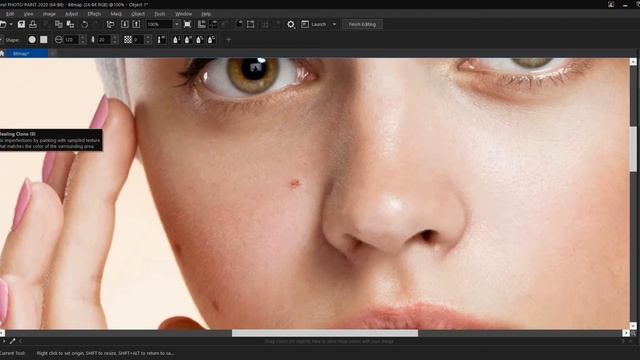Click the Print icon
The height and width of the screenshot is (360, 640).
coord(33,24)
